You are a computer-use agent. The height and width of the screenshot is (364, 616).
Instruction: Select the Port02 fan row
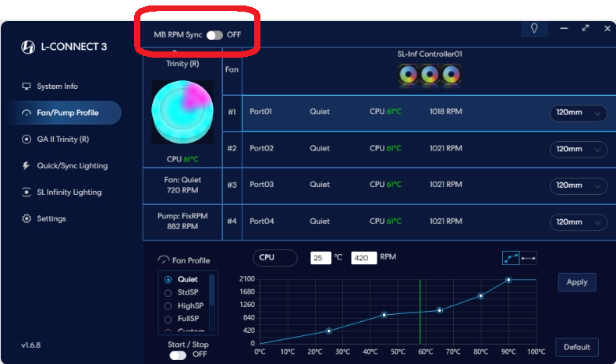[429, 149]
